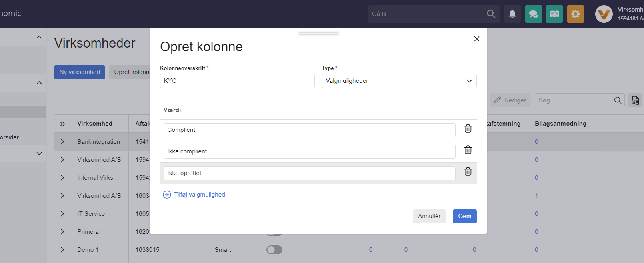The image size is (644, 263).
Task: Expand the IT Service row chevron
Action: tap(62, 214)
